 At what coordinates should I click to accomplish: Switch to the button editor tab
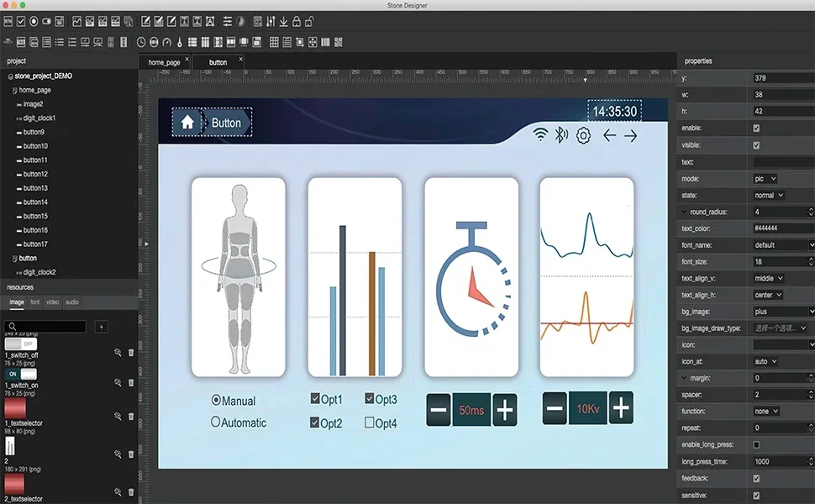[x=218, y=62]
